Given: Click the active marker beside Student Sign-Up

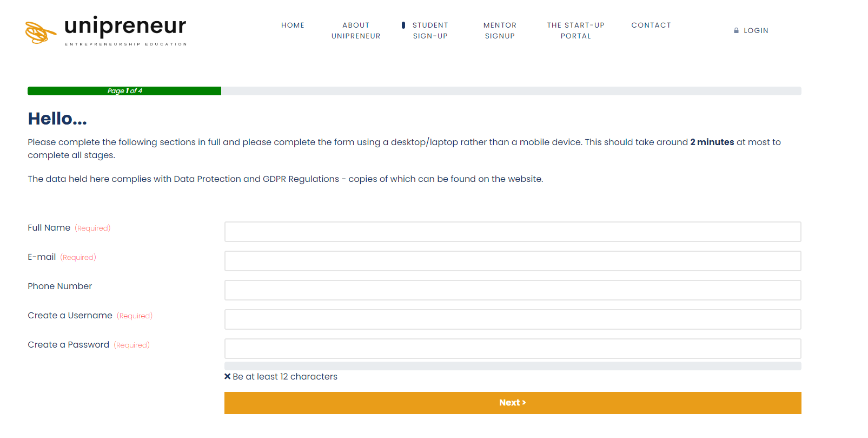Looking at the screenshot, I should coord(403,25).
